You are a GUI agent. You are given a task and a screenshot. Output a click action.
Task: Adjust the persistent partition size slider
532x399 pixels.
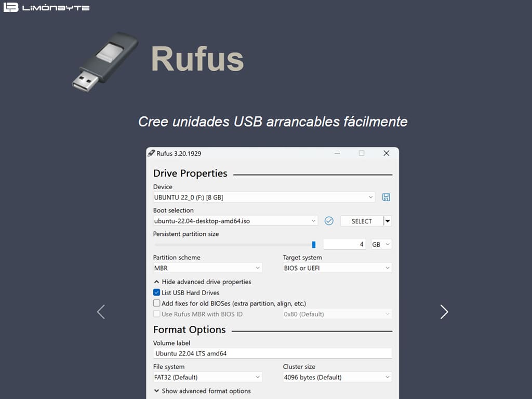coord(313,245)
